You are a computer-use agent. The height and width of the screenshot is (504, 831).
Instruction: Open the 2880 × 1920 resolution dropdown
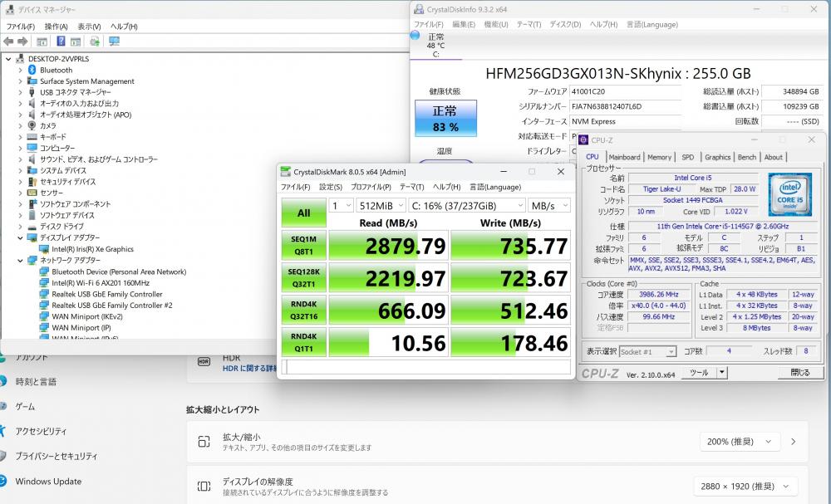(x=745, y=486)
